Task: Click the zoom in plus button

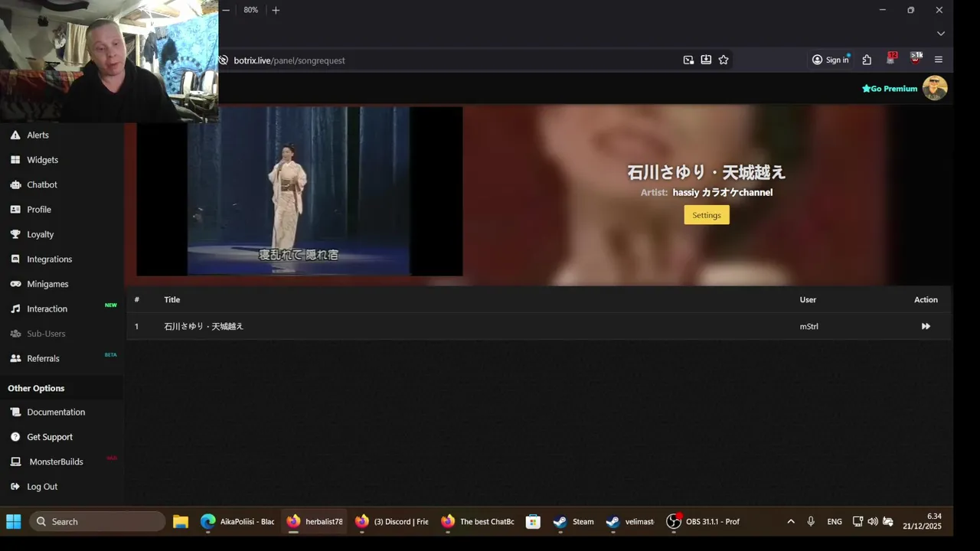Action: coord(276,10)
